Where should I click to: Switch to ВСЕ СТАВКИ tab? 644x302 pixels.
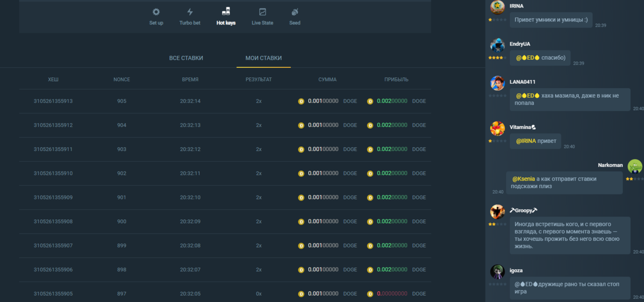tap(186, 58)
